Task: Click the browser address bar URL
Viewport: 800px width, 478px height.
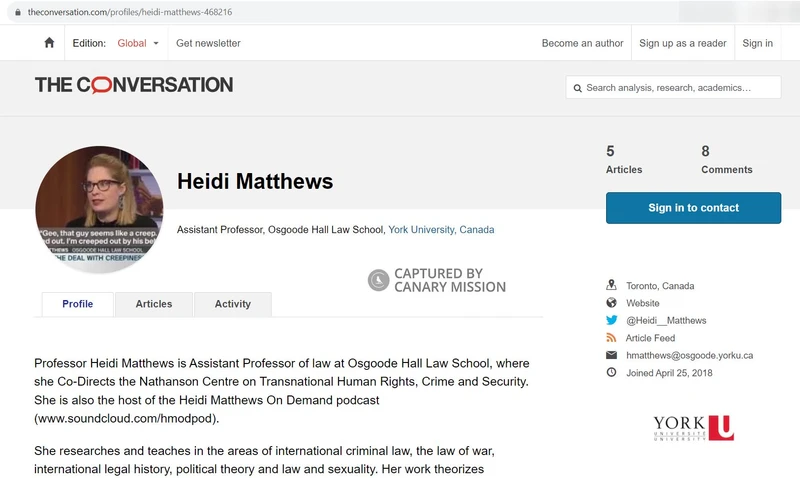Action: 130,12
